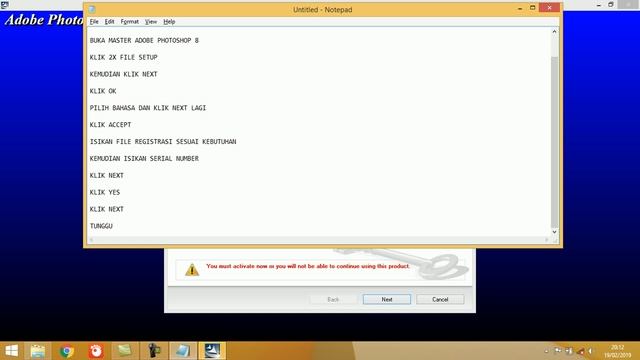Open the Help menu in Notepad
Screen dimensions: 640x360
[169, 22]
